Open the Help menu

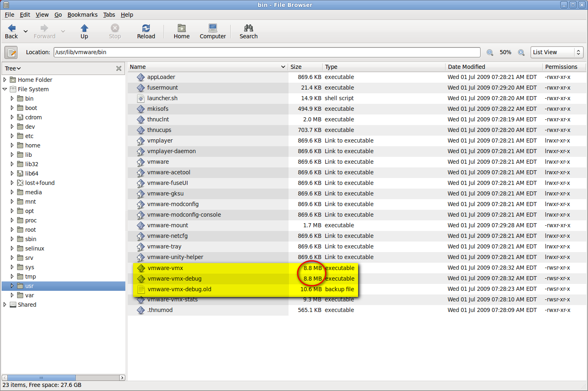coord(127,15)
